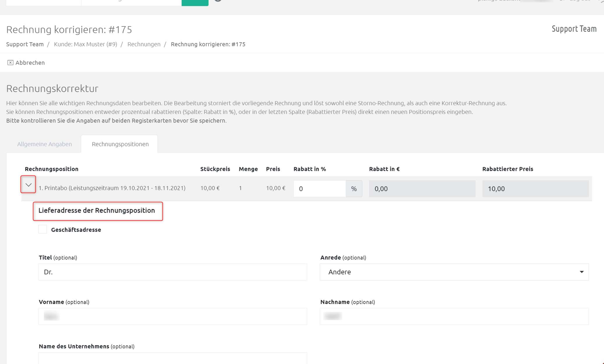Viewport: 604px width, 364px height.
Task: Go to Kunde: Max Muster breadcrumb
Action: 85,44
